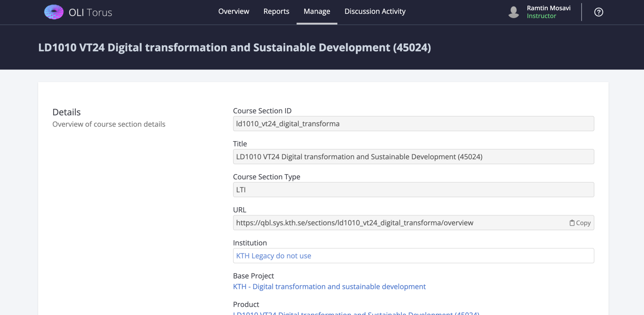Click the Ramtin Mosavi user name
This screenshot has height=315, width=644.
pyautogui.click(x=549, y=8)
